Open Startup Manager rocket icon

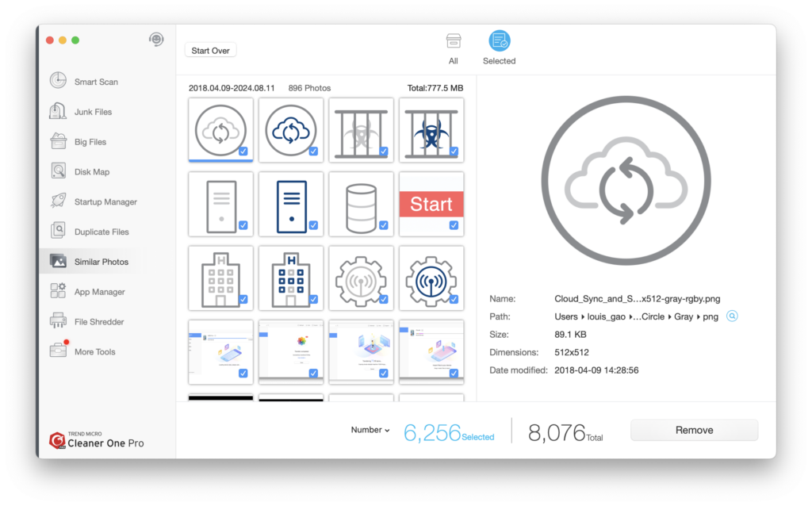tap(59, 201)
